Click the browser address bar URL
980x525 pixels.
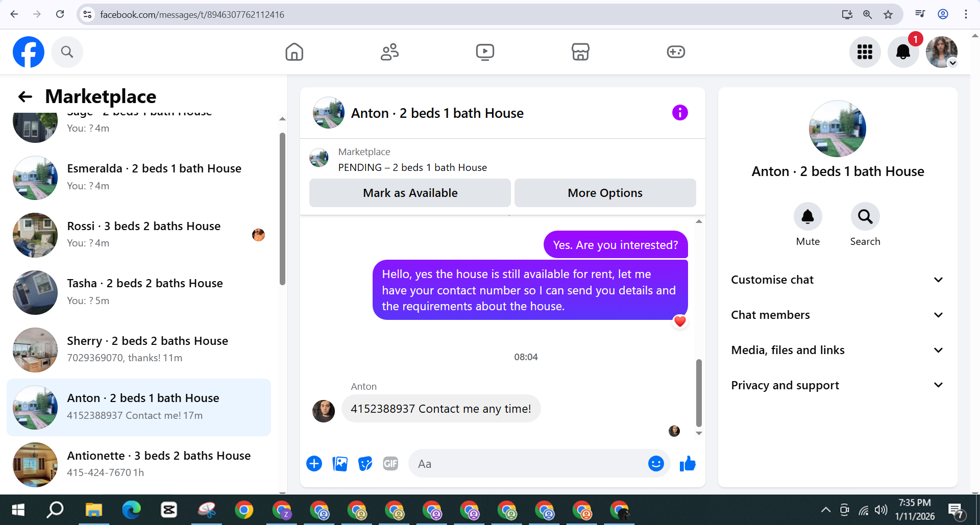pos(192,15)
